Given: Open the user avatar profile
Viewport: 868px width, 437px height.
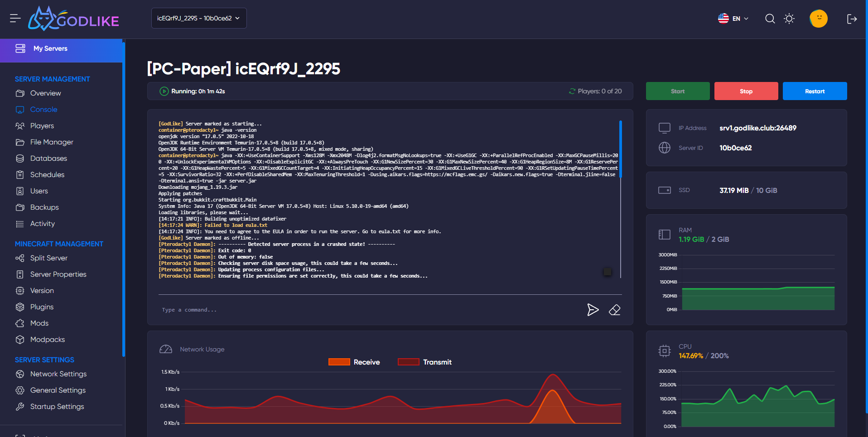Looking at the screenshot, I should click(818, 19).
